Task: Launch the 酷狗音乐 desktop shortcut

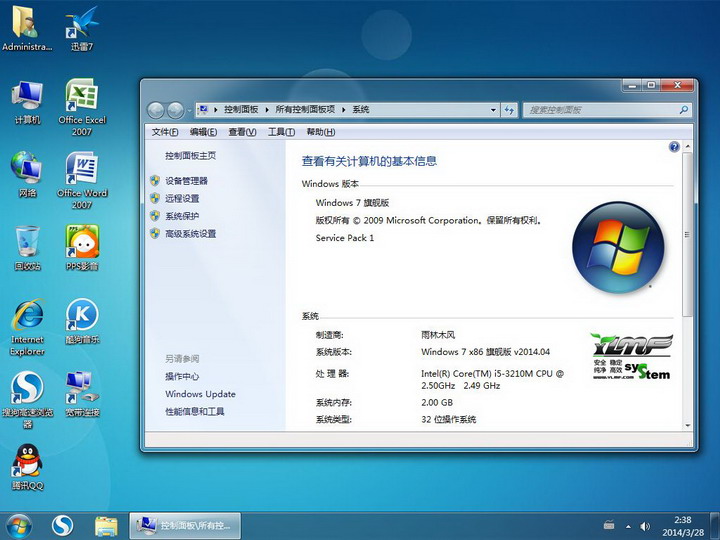Action: (x=82, y=321)
